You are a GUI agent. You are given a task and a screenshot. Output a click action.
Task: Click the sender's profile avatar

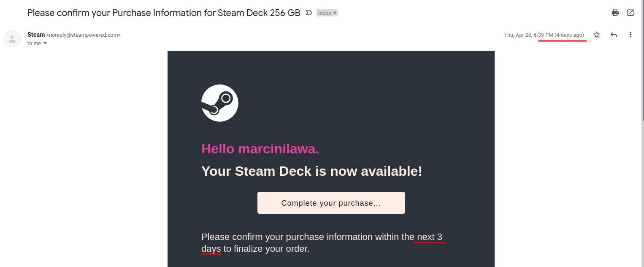(12, 39)
